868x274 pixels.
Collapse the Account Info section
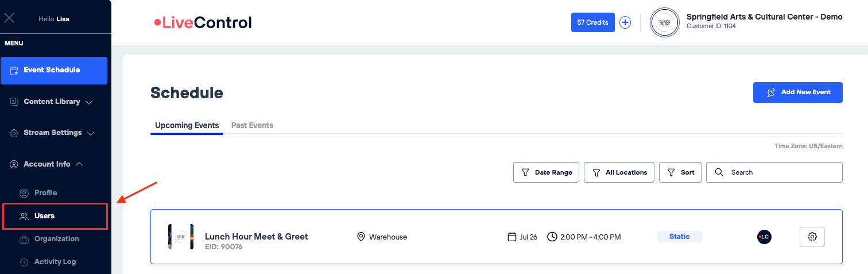click(47, 164)
